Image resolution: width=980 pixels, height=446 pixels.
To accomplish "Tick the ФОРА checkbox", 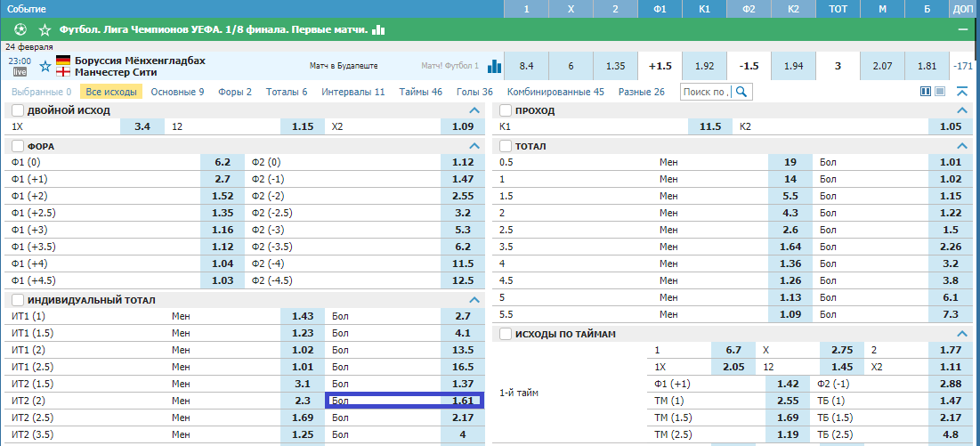I will [x=18, y=146].
